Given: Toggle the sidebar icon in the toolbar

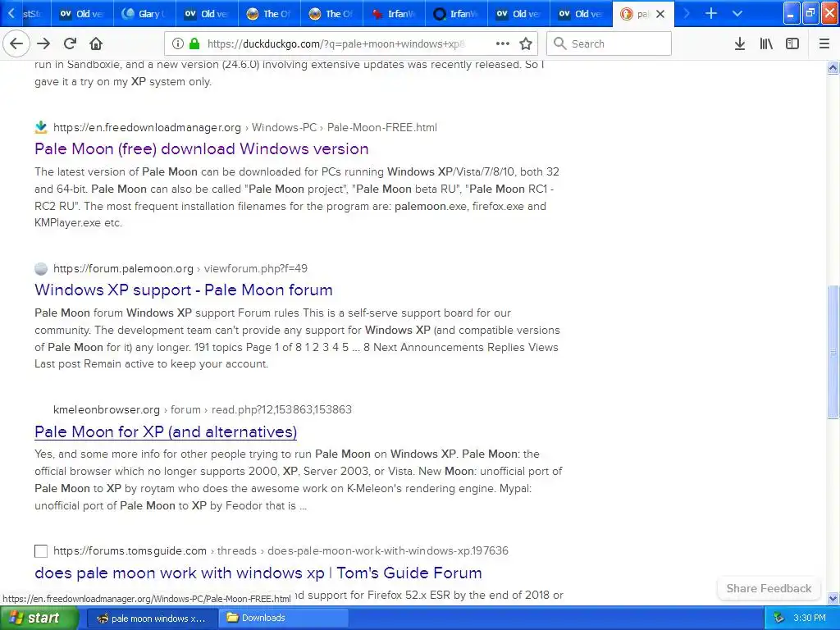Looking at the screenshot, I should [792, 43].
